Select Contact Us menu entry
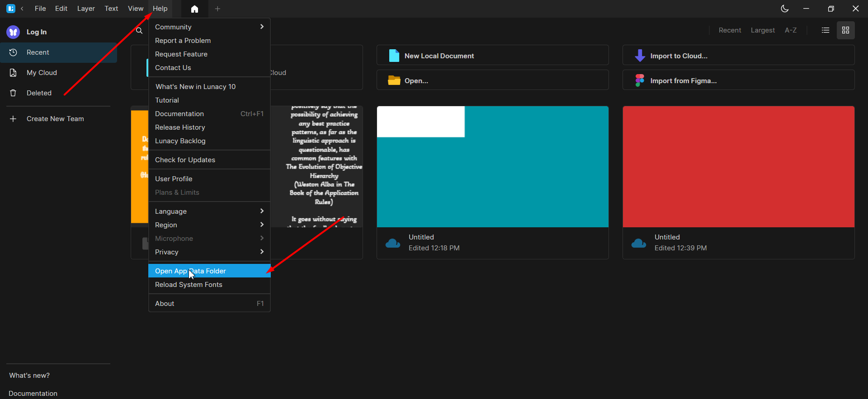This screenshot has width=868, height=399. (209, 68)
